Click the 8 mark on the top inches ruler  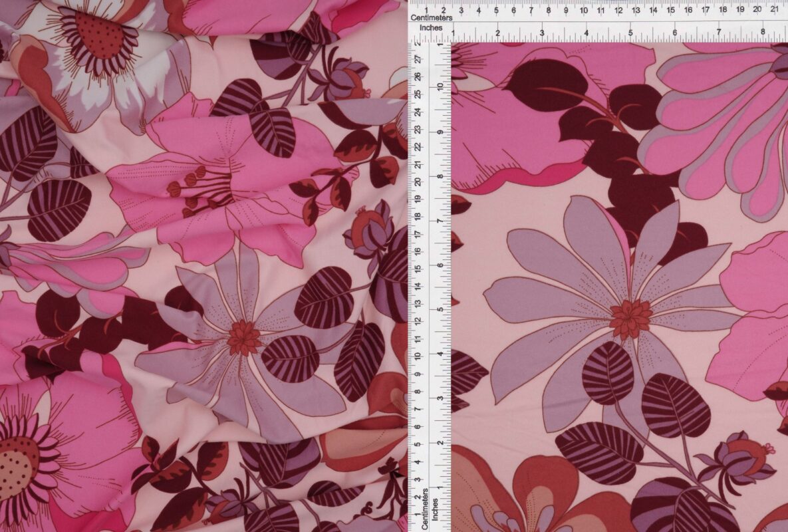coord(762,32)
